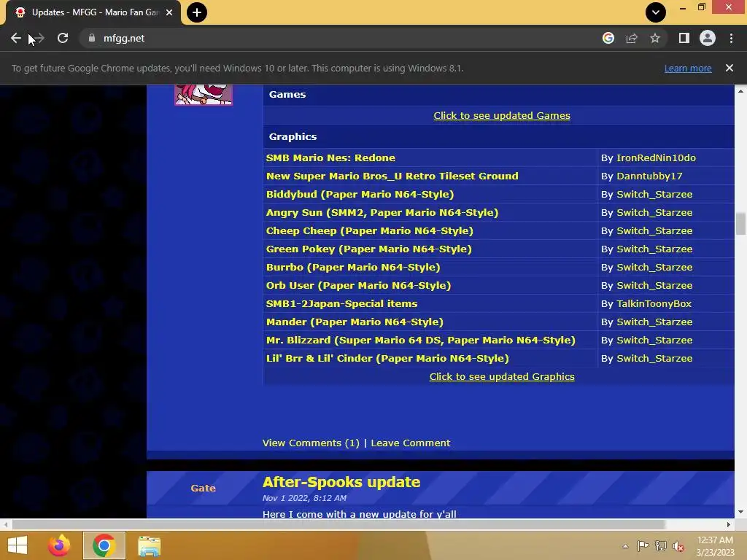747x560 pixels.
Task: Visit Danntubby17's profile
Action: click(x=649, y=176)
